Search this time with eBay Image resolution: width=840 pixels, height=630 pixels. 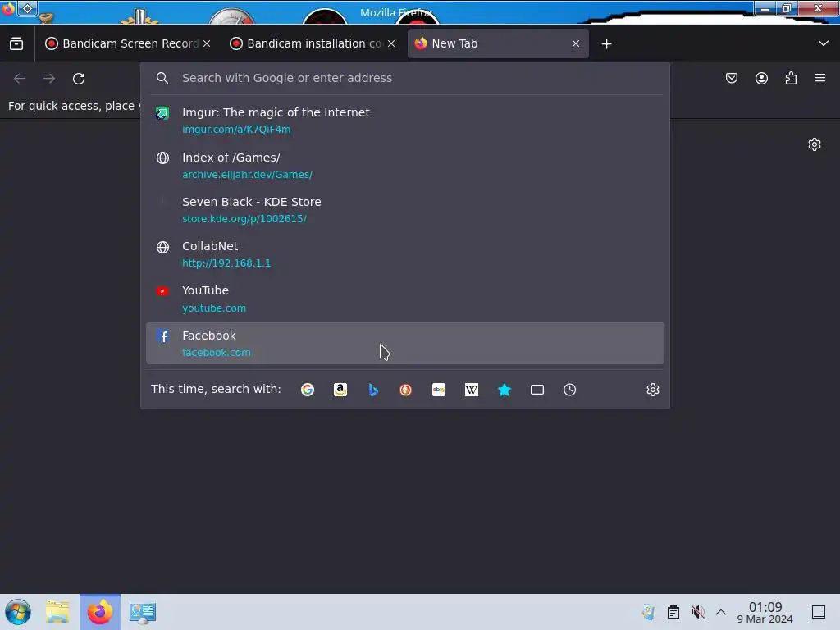pyautogui.click(x=439, y=390)
